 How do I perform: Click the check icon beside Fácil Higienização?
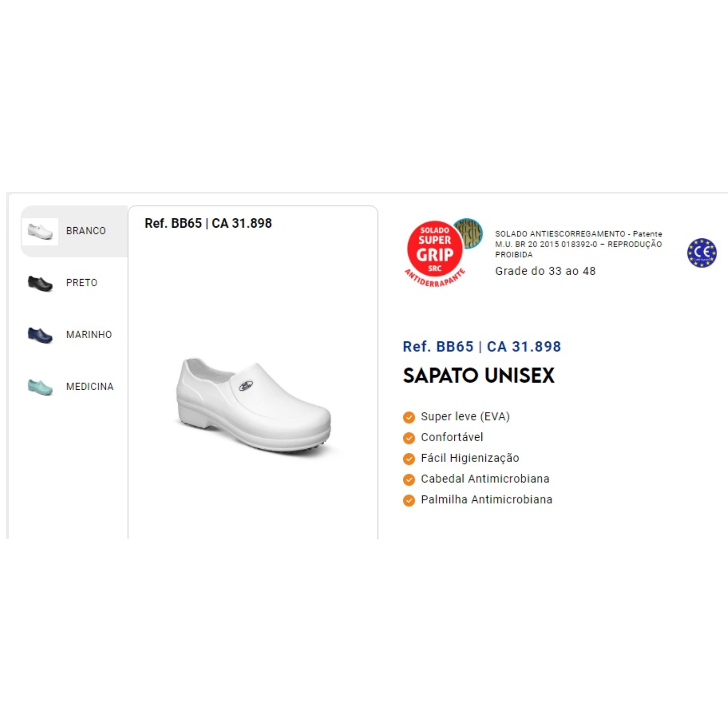click(x=409, y=459)
